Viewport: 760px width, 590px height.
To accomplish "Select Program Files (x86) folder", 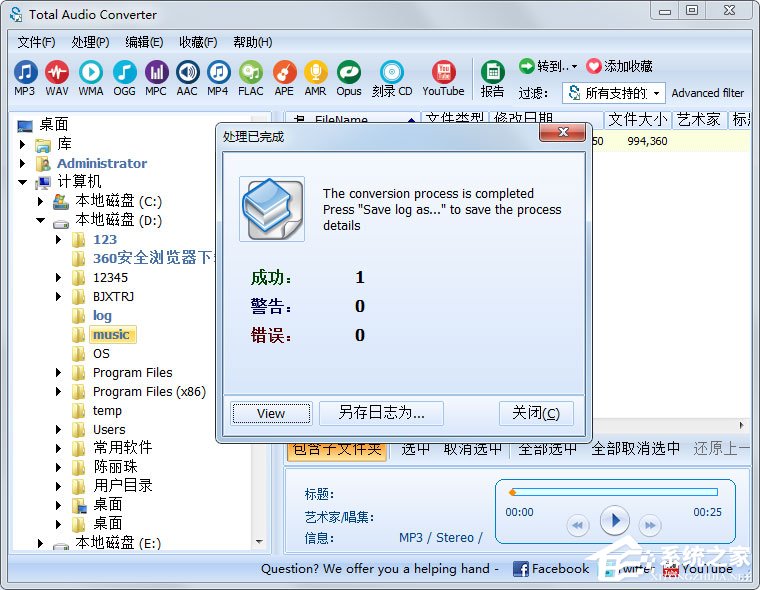I will coord(149,392).
